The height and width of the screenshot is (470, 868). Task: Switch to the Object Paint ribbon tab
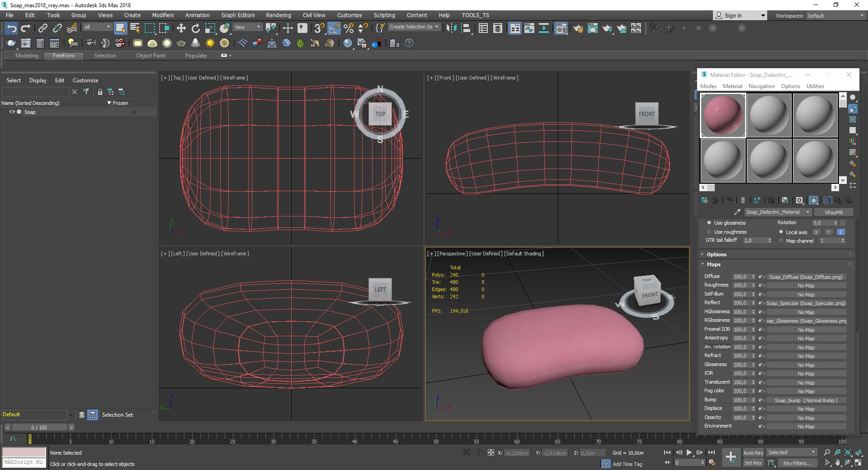[x=151, y=56]
